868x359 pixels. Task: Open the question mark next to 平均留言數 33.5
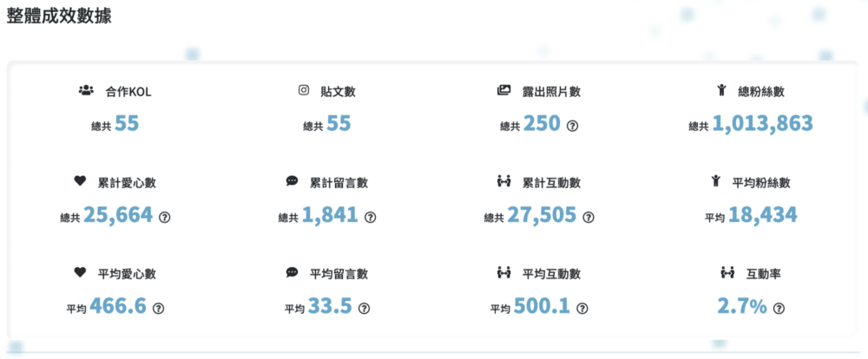[365, 309]
